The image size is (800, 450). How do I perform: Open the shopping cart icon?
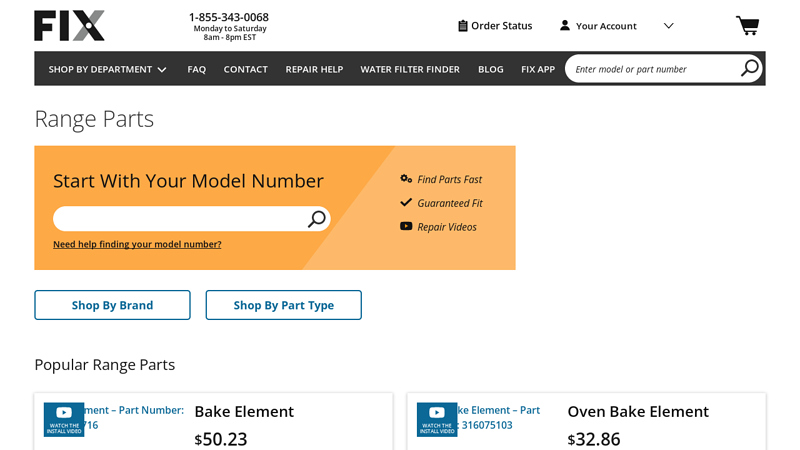[747, 26]
